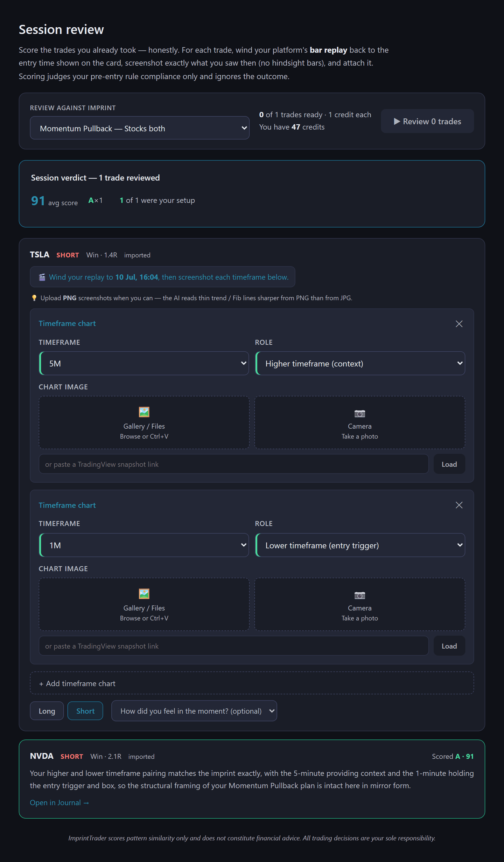Viewport: 504px width, 862px height.
Task: Open the 5M timeframe dropdown
Action: (144, 363)
